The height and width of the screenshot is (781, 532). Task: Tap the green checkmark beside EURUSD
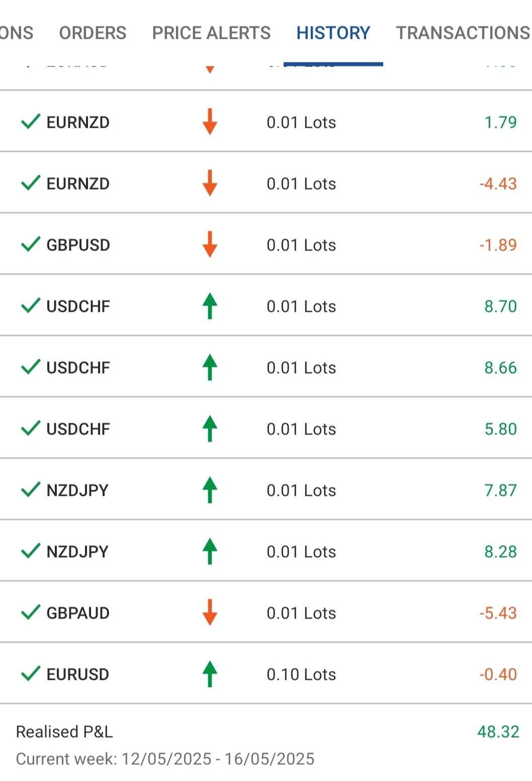[31, 674]
